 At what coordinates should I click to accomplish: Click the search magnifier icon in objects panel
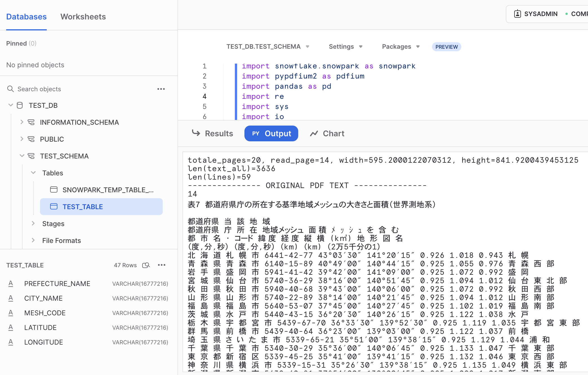[x=11, y=89]
